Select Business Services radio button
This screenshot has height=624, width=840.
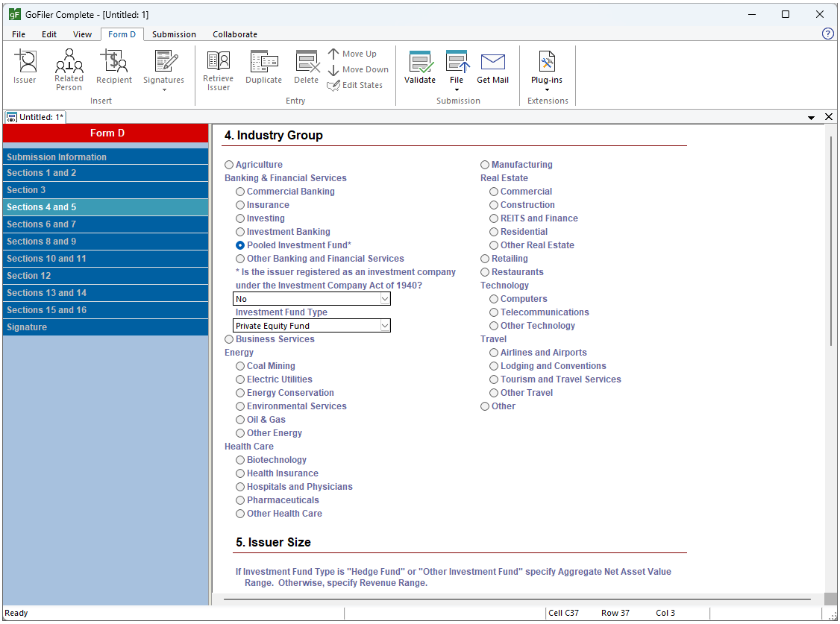pyautogui.click(x=229, y=339)
